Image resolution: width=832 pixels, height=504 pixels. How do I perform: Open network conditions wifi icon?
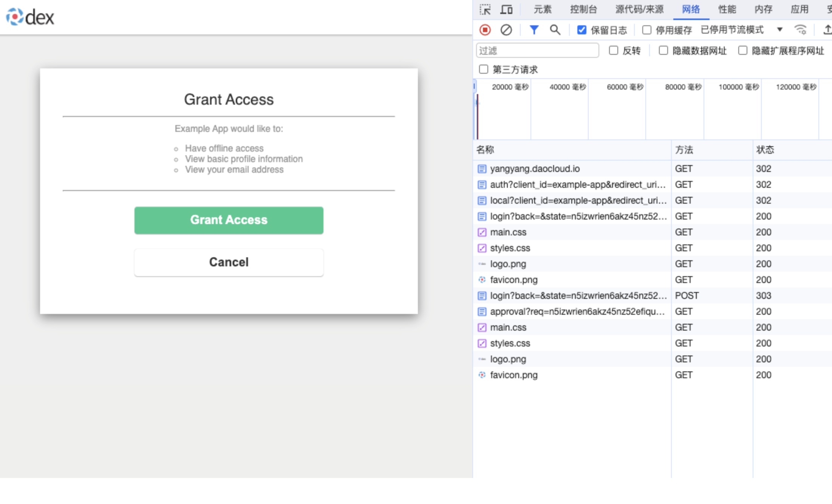800,30
